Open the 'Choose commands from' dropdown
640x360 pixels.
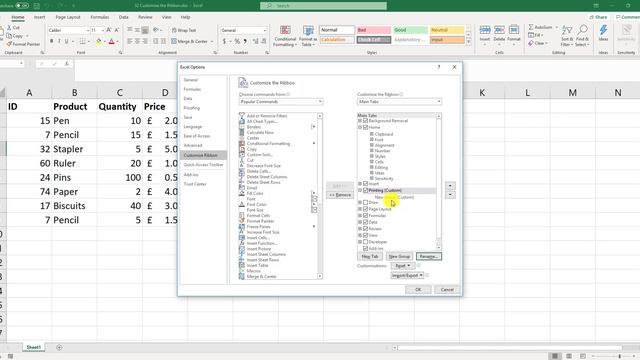(281, 102)
